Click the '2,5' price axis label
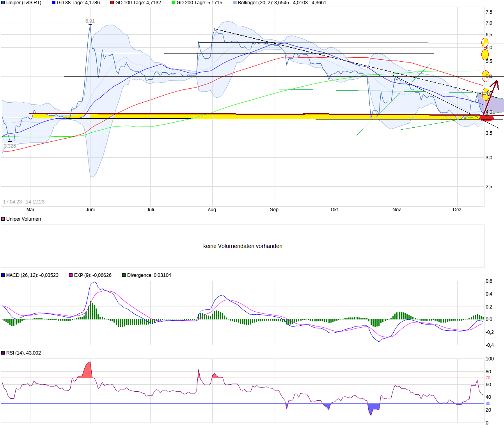504x428 pixels. coord(489,187)
